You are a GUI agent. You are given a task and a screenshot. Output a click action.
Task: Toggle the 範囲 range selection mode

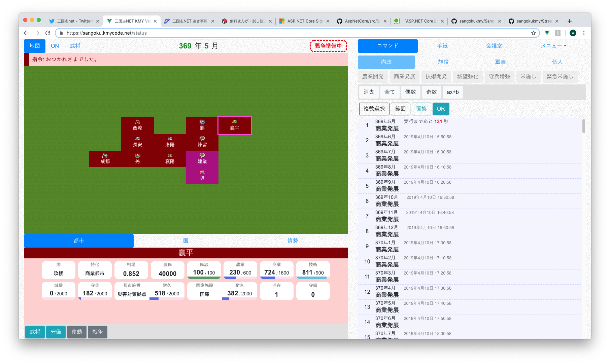click(x=401, y=109)
